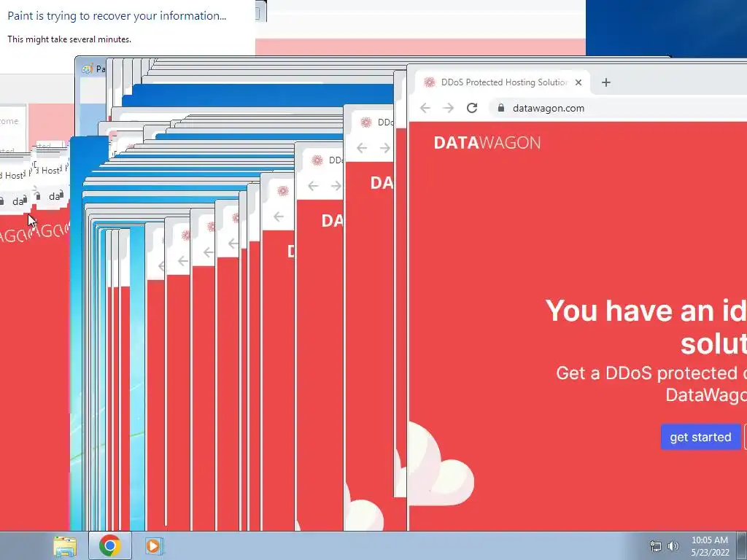Click the lock icon beside datawagon.com
Viewport: 747px width, 560px height.
point(500,108)
